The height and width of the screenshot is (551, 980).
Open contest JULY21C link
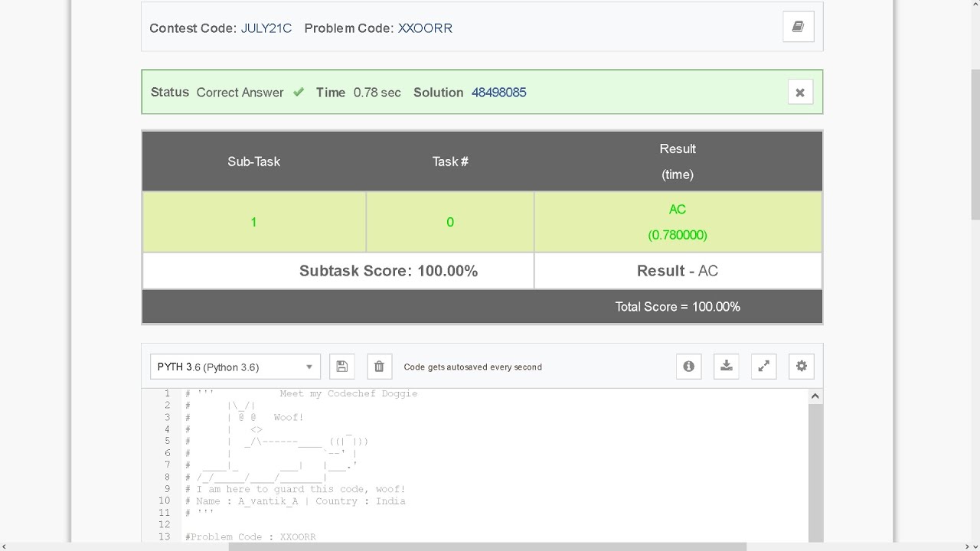(x=266, y=28)
